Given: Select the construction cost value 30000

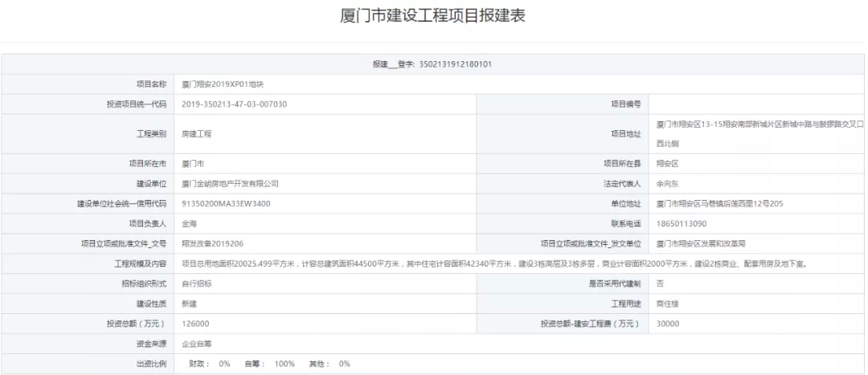Looking at the screenshot, I should (668, 324).
